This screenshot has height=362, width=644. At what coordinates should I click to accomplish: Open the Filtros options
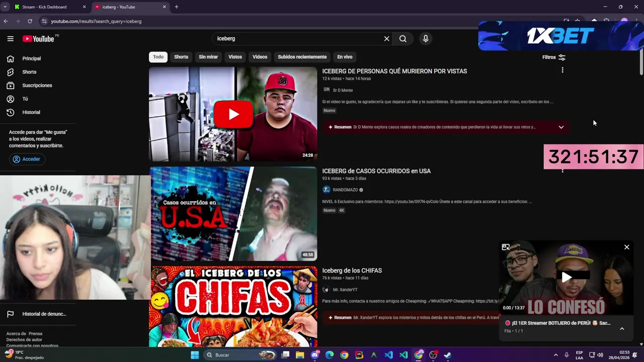554,57
